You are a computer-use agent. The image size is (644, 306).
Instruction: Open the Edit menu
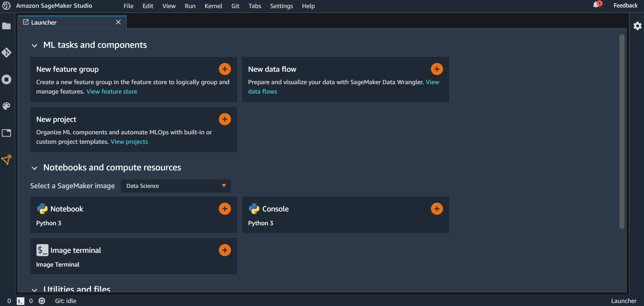148,6
